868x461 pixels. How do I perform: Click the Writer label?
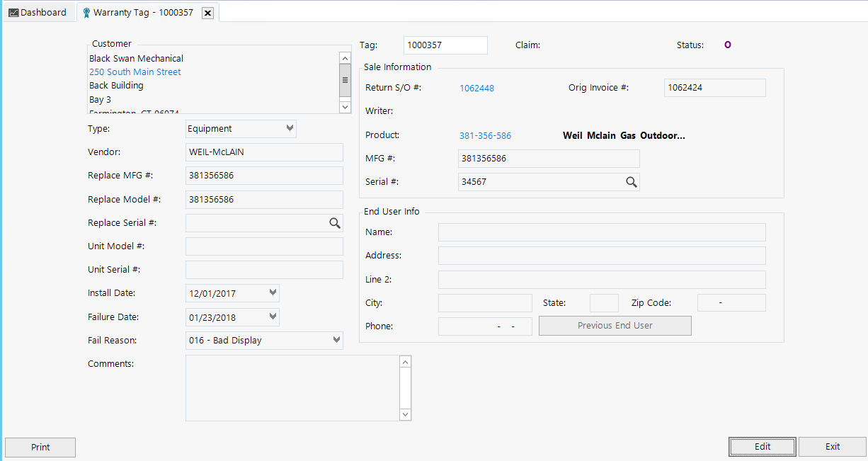[x=379, y=111]
